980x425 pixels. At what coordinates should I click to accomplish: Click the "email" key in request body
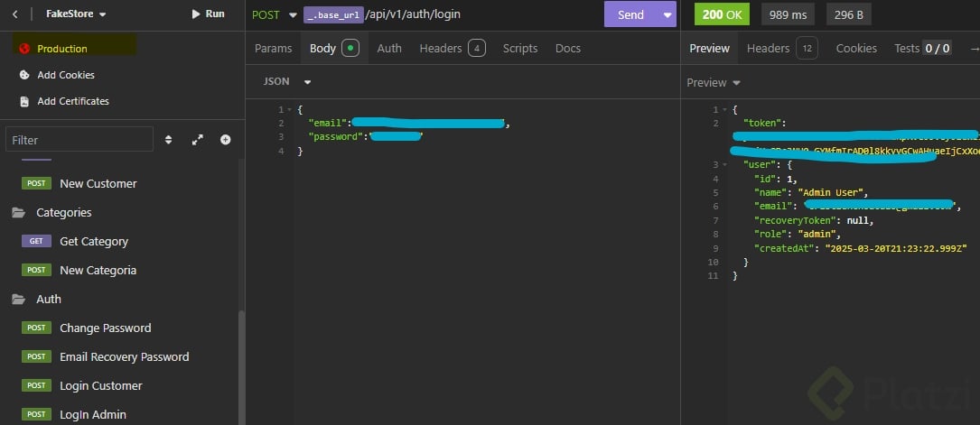pos(327,123)
